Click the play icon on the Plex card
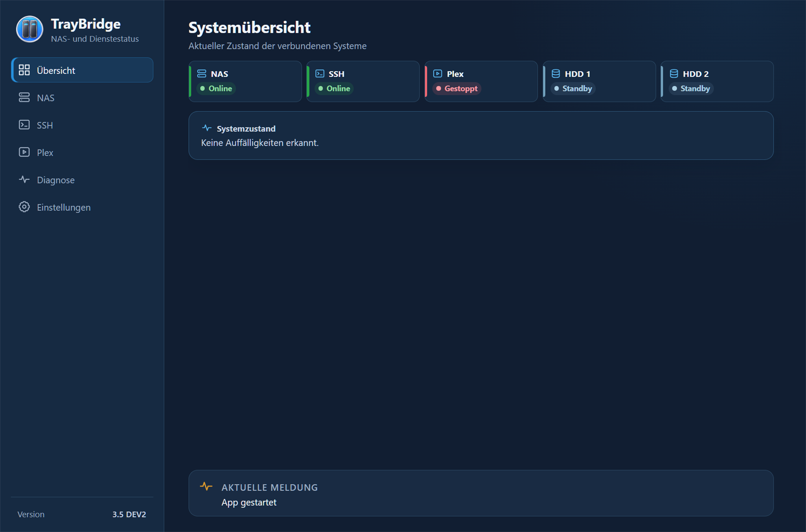Screen dimensions: 806x532 [x=438, y=74]
